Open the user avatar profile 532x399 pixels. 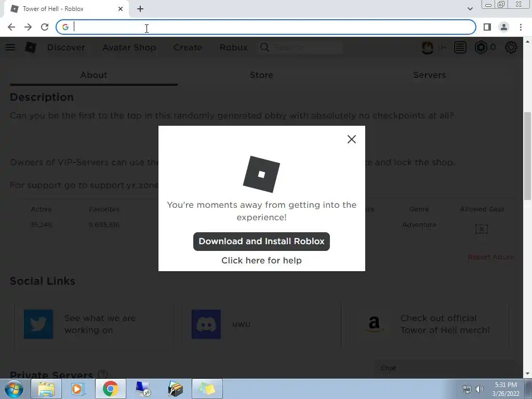[x=428, y=47]
